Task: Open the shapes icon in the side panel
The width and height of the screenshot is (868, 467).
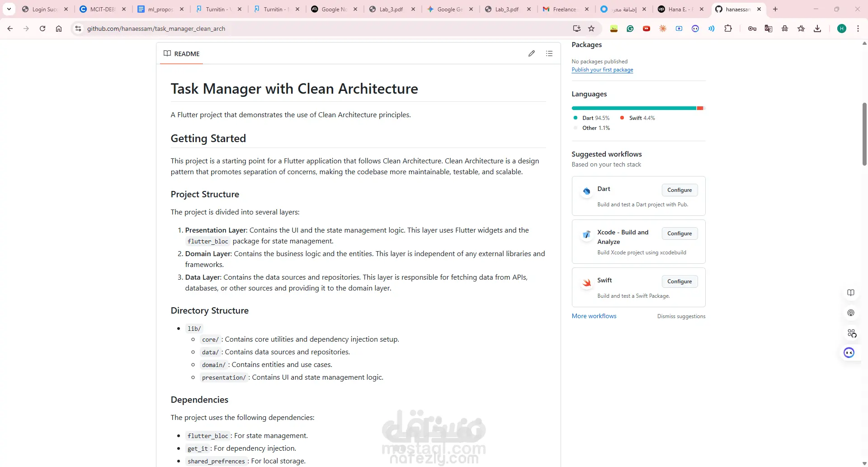Action: [x=852, y=334]
